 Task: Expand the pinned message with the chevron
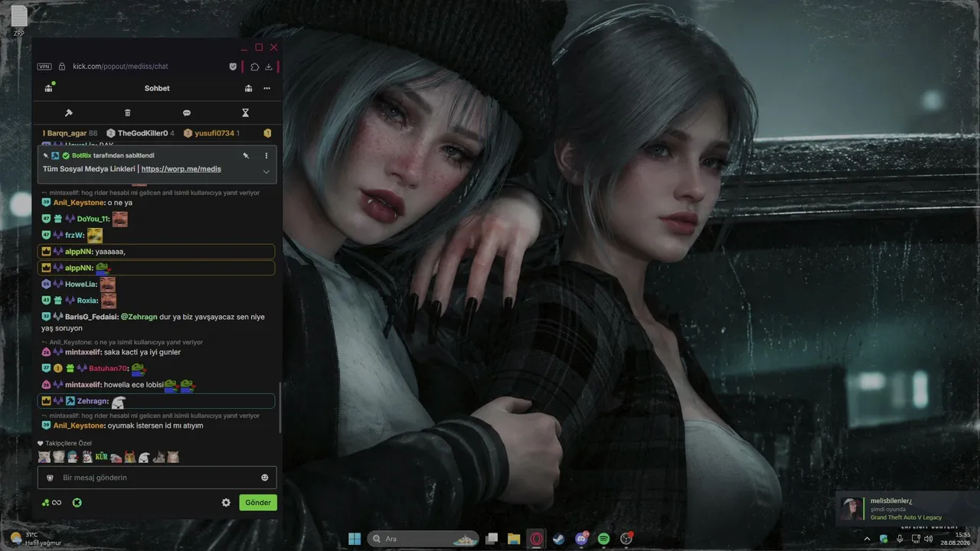[266, 171]
